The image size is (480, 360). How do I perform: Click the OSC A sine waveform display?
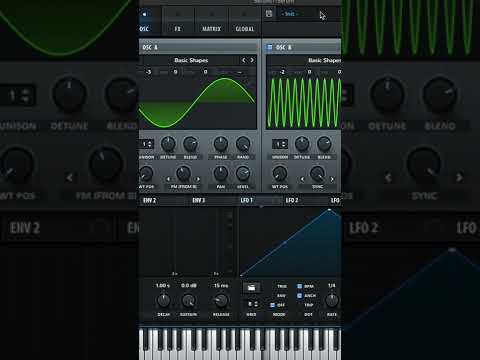pyautogui.click(x=198, y=103)
